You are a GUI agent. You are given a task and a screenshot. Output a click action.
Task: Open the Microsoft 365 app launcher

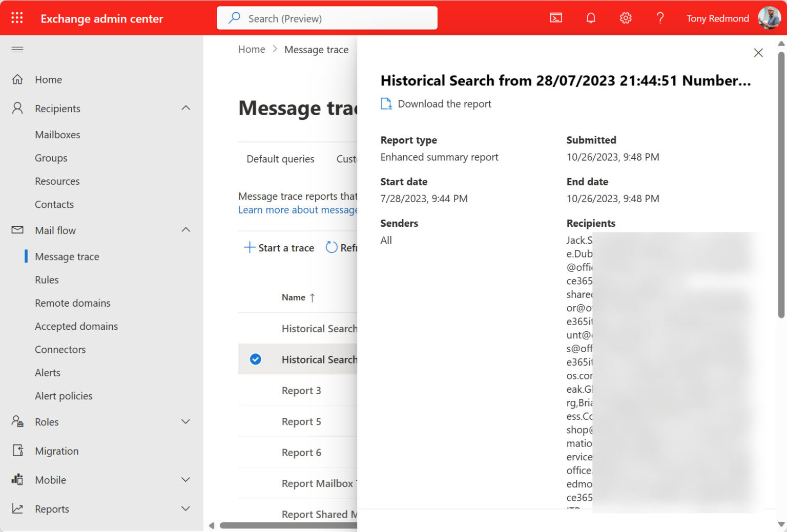(17, 18)
